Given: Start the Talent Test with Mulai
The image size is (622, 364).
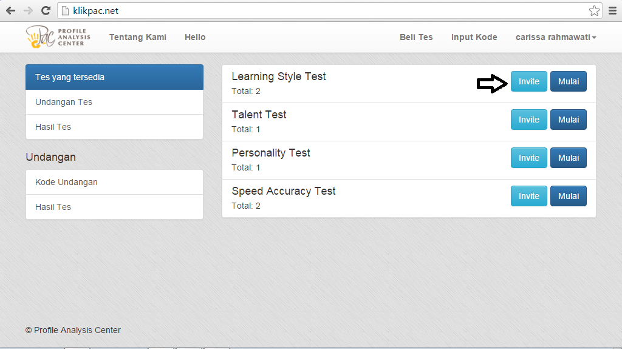Looking at the screenshot, I should (x=568, y=120).
